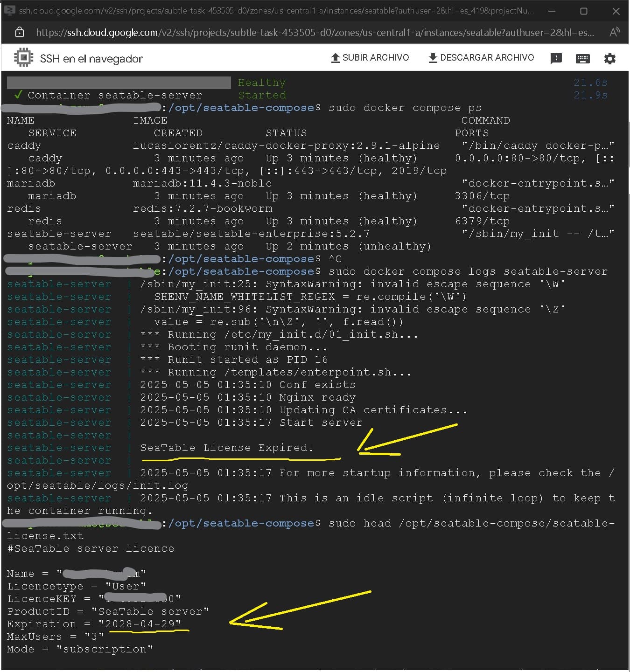Click the terminal icon in title bar
The image size is (630, 672).
coord(9,10)
